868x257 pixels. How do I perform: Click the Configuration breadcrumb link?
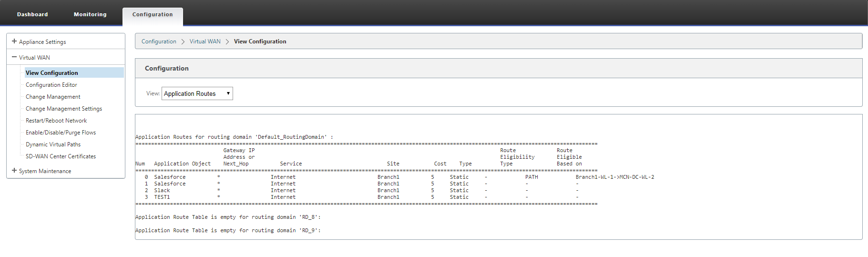(x=159, y=41)
